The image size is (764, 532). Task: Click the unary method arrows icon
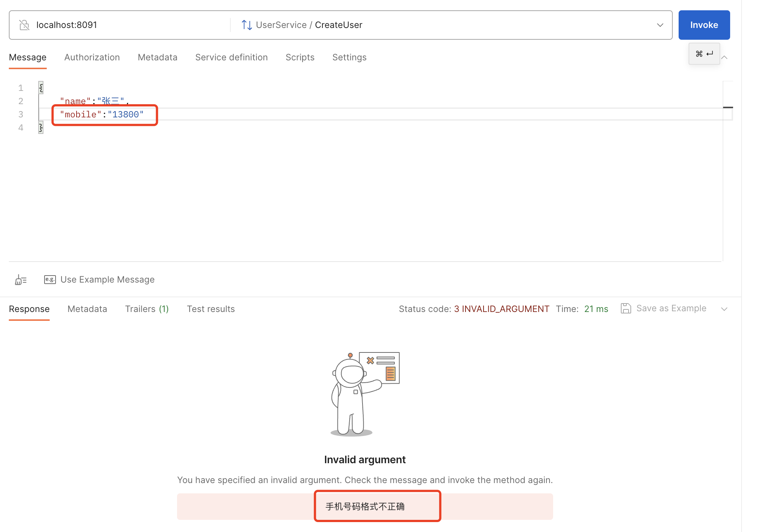pos(247,25)
